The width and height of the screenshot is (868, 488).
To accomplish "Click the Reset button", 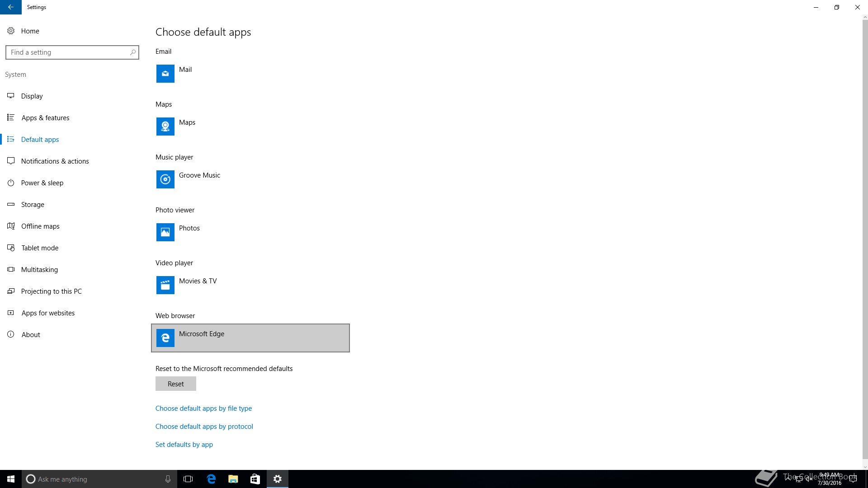I will 176,384.
